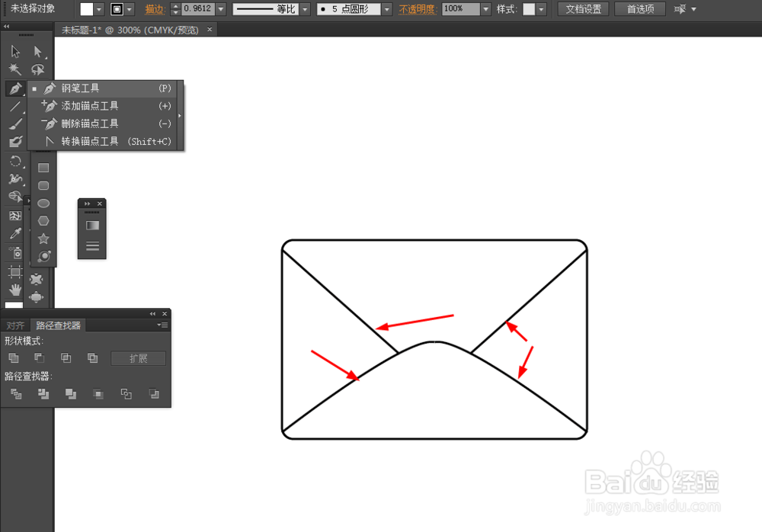Choose the Pucker tool icon

pyautogui.click(x=36, y=279)
